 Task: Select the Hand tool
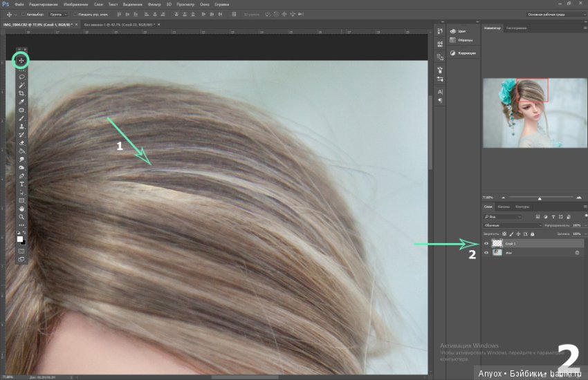coord(21,209)
